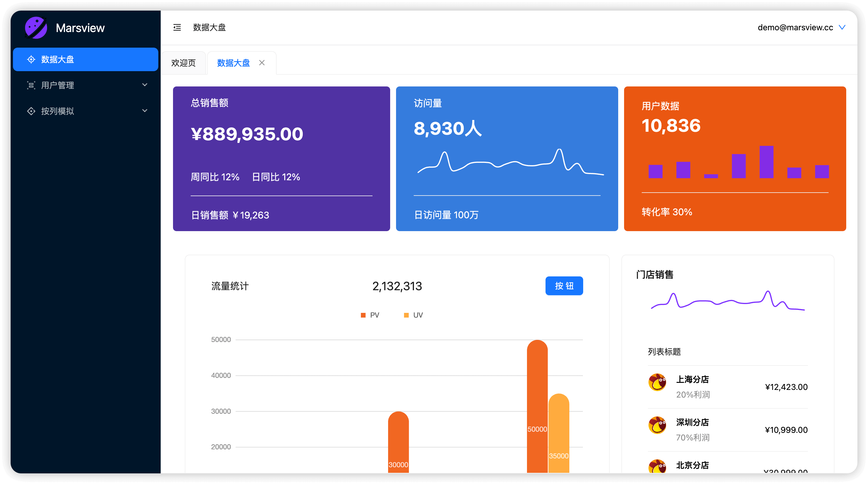Click the 访问量 card title
Viewport: 868px width, 484px height.
click(428, 103)
